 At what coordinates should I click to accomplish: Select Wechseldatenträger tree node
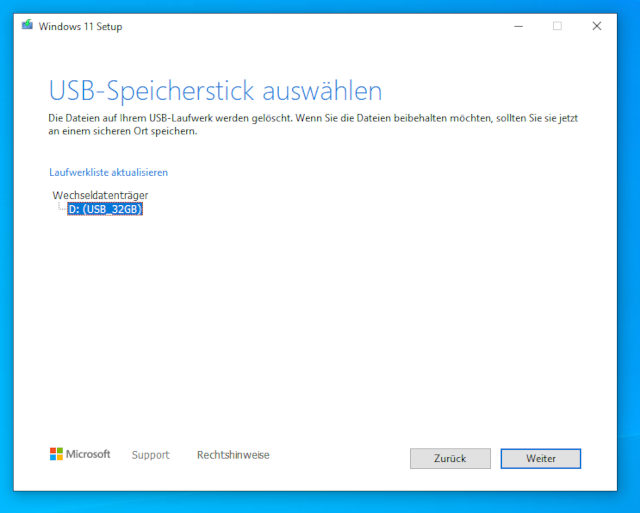pyautogui.click(x=100, y=195)
